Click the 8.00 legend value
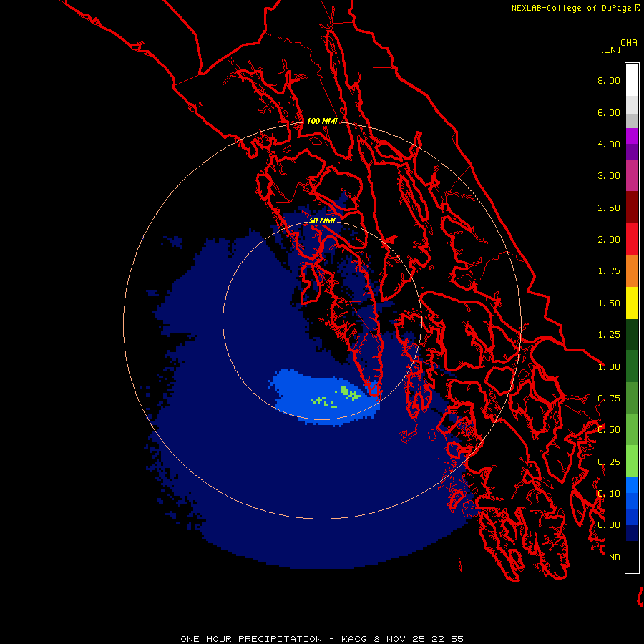 coord(609,80)
